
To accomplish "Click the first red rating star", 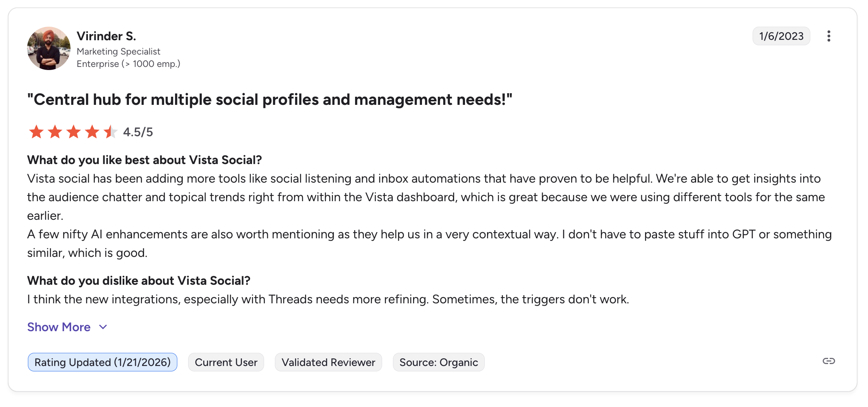I will point(36,132).
